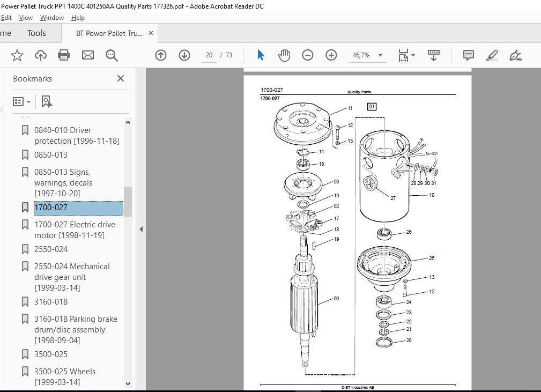Click the send by email envelope icon

coord(87,55)
